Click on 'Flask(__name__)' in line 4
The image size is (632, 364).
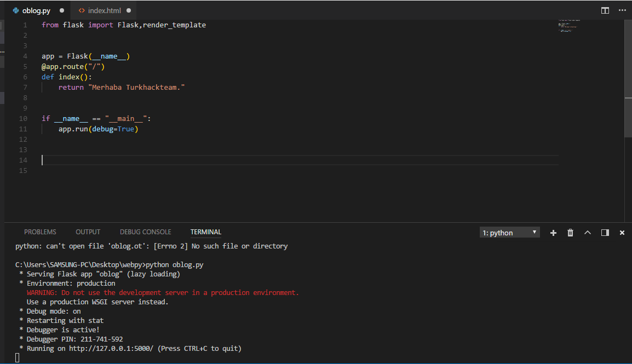click(x=99, y=56)
